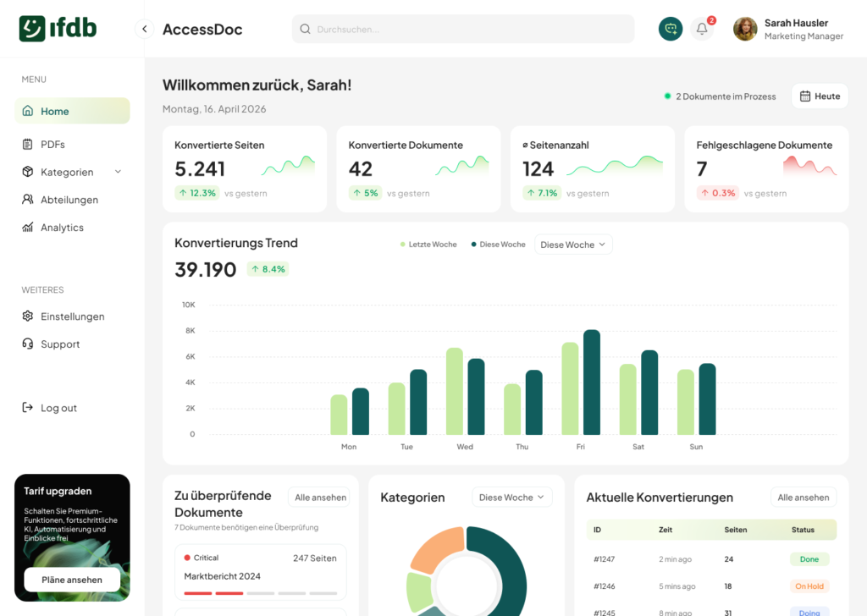The width and height of the screenshot is (867, 616).
Task: Click the Konvertierte Seiten sparkline
Action: click(x=288, y=166)
